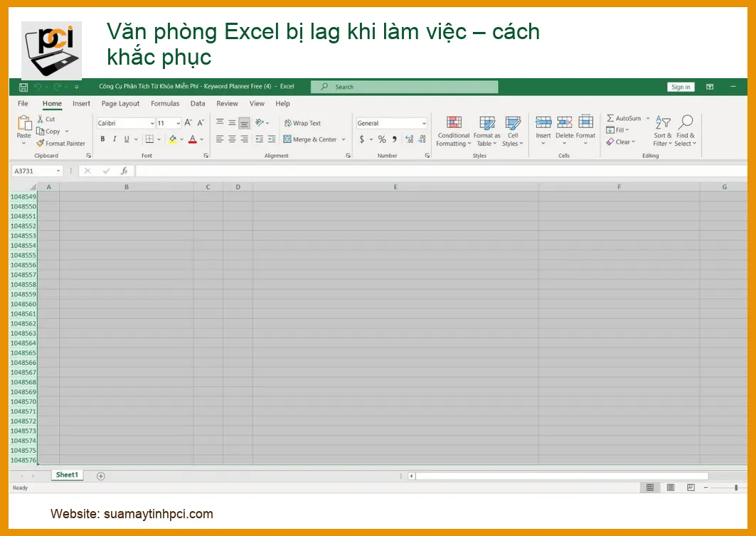Expand the font color dropdown arrow
Screen dimensions: 756x536
(x=201, y=139)
